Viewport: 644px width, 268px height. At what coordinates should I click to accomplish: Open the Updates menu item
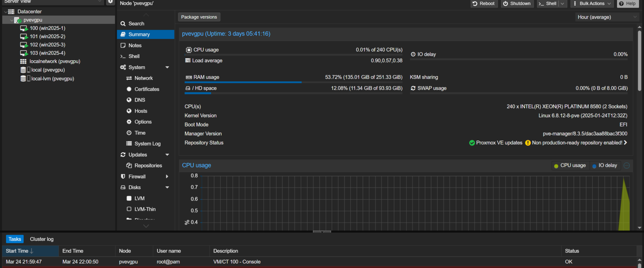[146, 155]
